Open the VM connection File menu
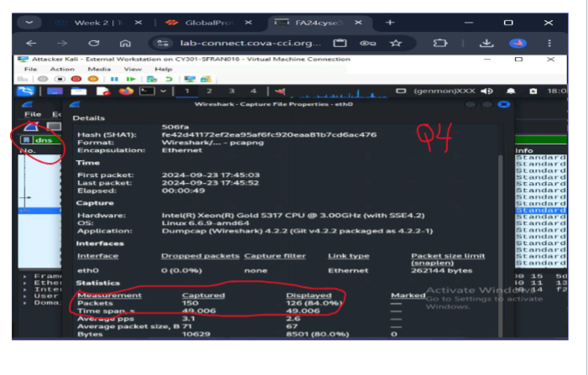This screenshot has width=588, height=375. tap(31, 69)
